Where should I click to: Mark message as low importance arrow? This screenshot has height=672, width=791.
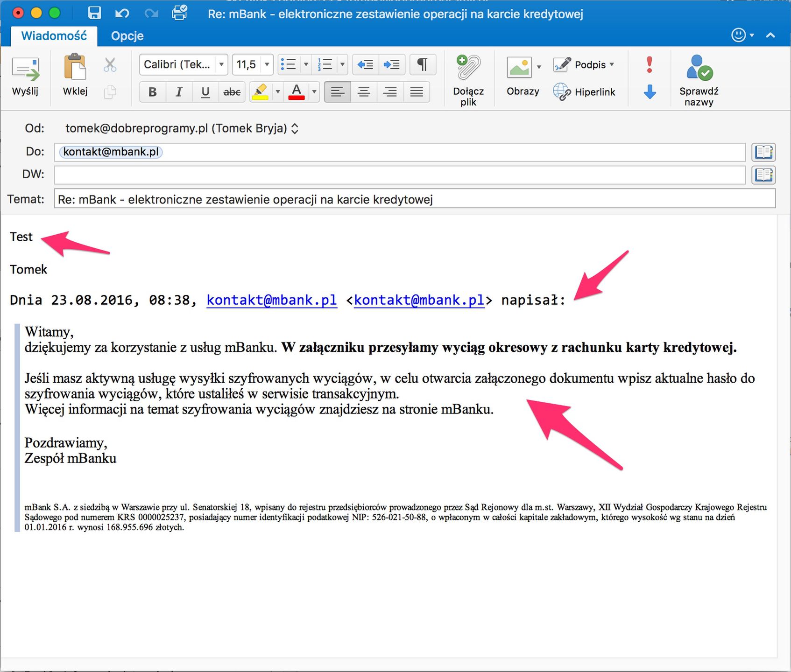point(650,92)
